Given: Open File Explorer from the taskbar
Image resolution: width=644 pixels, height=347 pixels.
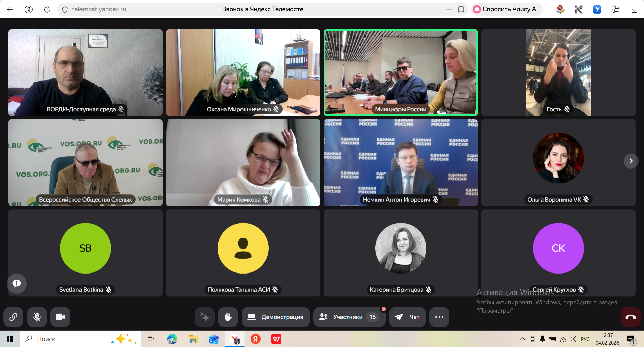Looking at the screenshot, I should tap(193, 339).
